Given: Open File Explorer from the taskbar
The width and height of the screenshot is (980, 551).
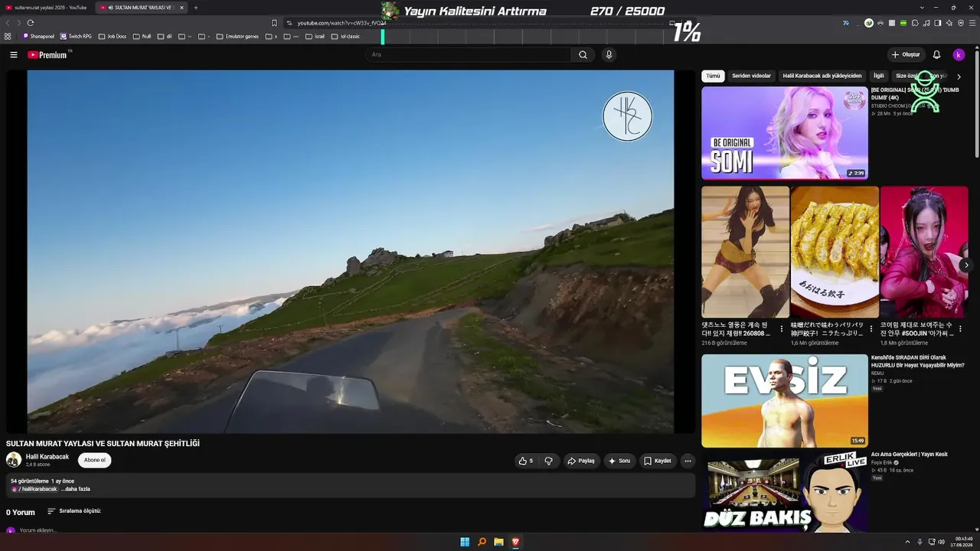Looking at the screenshot, I should point(498,542).
